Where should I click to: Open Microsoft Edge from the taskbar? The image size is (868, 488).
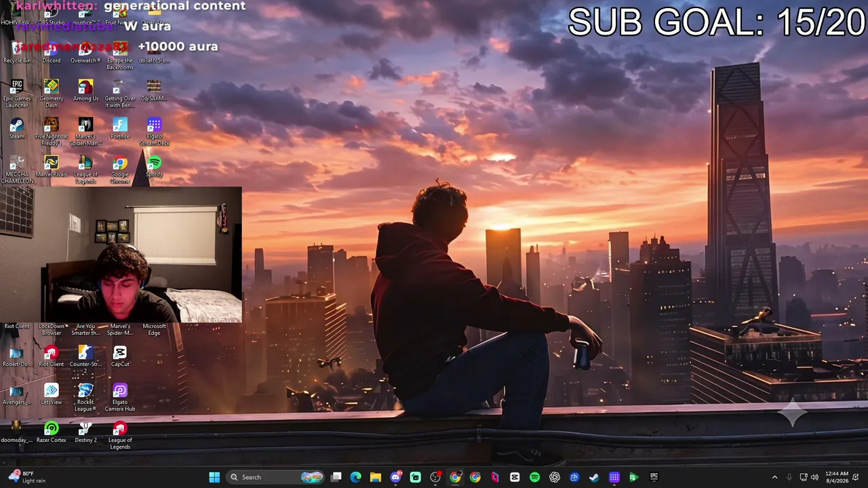click(x=355, y=477)
